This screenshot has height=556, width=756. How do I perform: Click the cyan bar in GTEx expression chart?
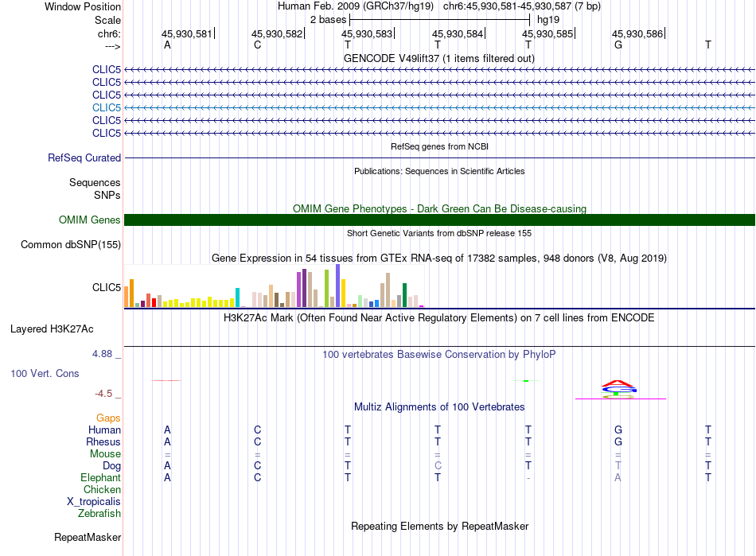coord(237,297)
